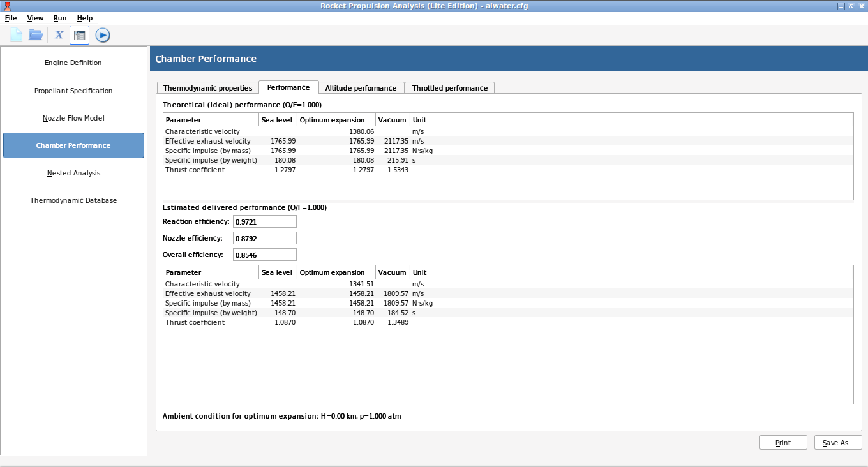Click the Nozzle efficiency input field
This screenshot has height=467, width=868.
(x=264, y=238)
